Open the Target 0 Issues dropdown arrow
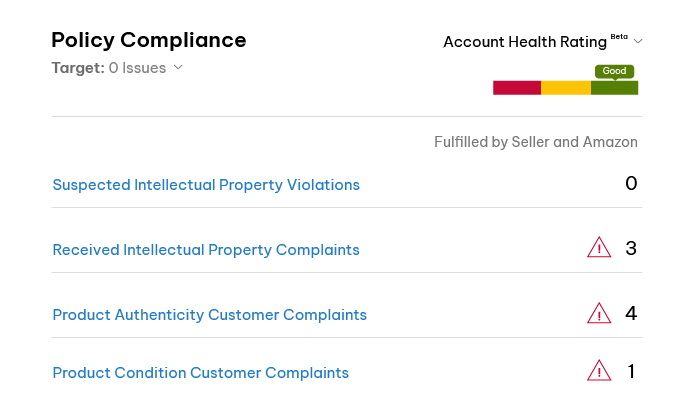The width and height of the screenshot is (693, 412). 178,67
